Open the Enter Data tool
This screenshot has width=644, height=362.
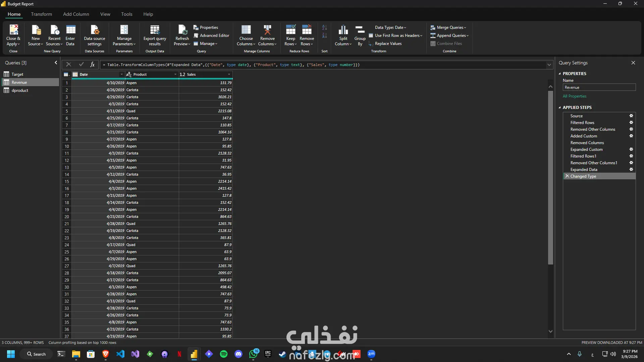(x=70, y=30)
